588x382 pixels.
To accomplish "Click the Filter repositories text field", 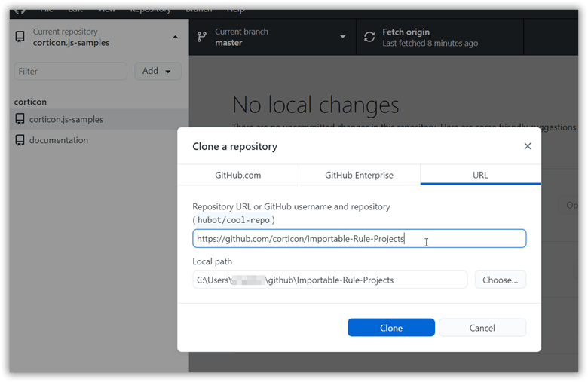I will coord(71,71).
